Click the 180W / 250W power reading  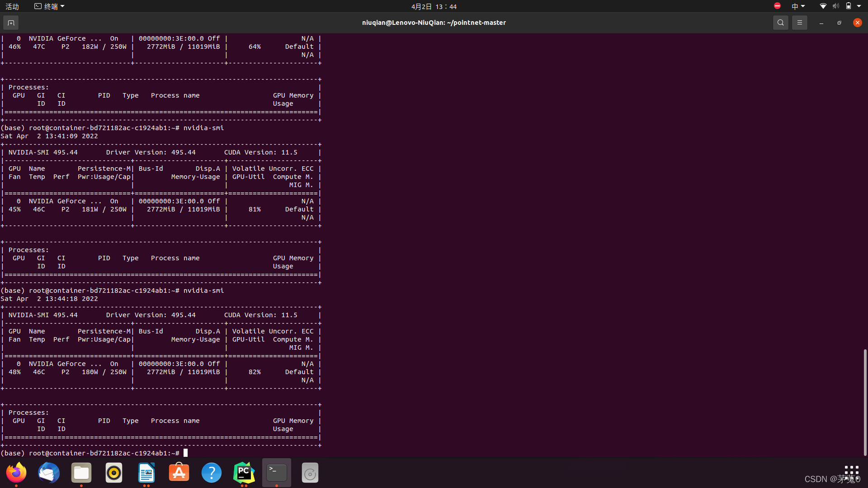(x=104, y=372)
